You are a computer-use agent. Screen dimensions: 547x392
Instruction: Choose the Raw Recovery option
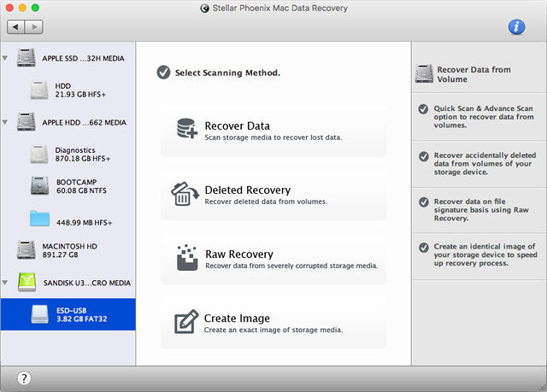273,259
